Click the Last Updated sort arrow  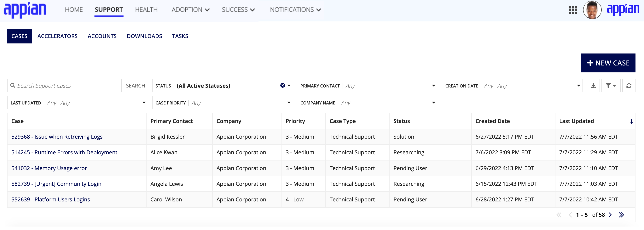(631, 121)
